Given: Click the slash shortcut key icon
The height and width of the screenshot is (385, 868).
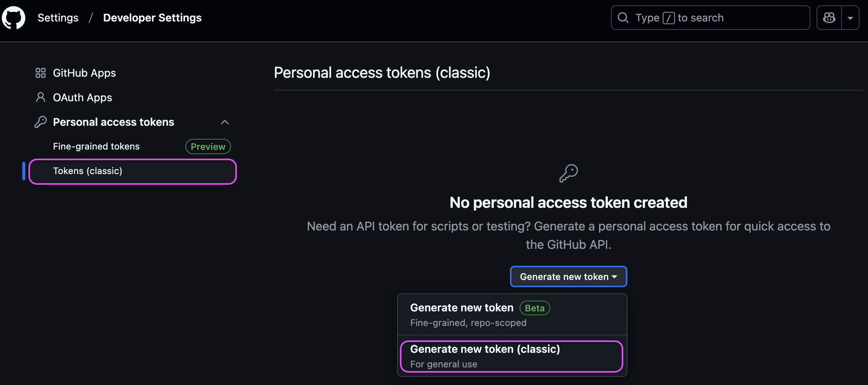Looking at the screenshot, I should click(x=668, y=18).
